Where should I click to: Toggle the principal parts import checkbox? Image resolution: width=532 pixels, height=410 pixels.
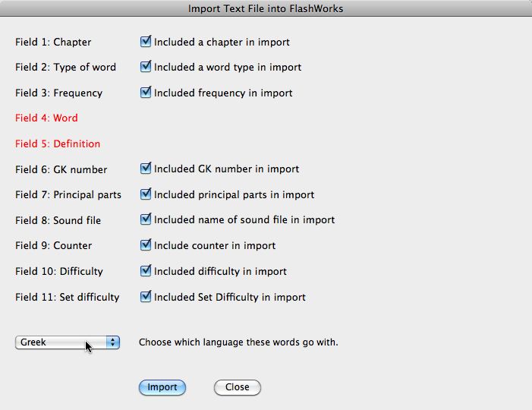click(x=146, y=194)
